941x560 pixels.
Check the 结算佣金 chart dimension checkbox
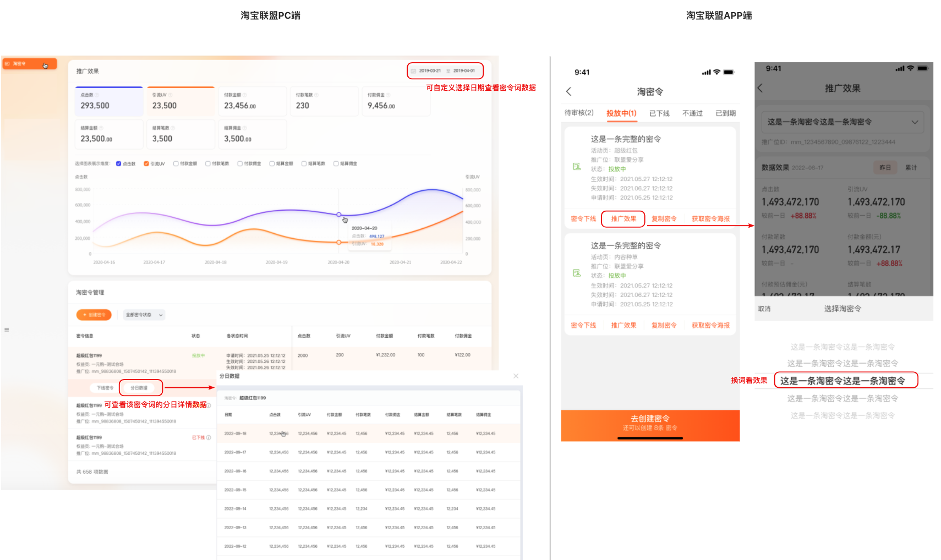(336, 163)
